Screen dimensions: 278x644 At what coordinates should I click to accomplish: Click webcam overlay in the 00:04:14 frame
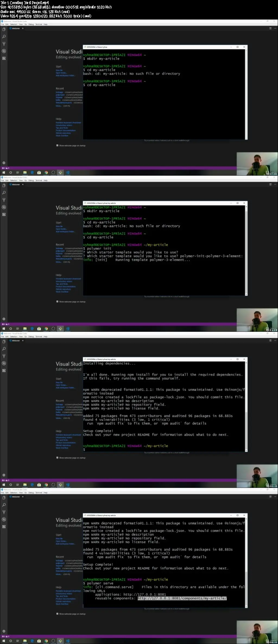click(257, 632)
